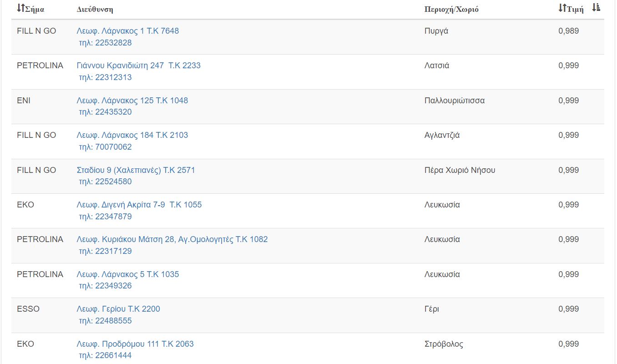This screenshot has width=617, height=364.
Task: Click the ESSO brand cell
Action: 28,309
